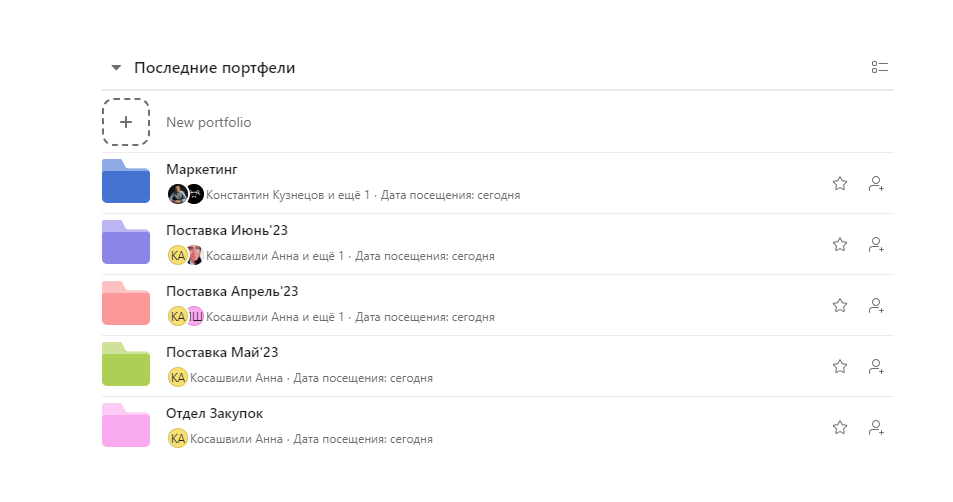The height and width of the screenshot is (502, 953).
Task: Star the Маркетинг portfolio
Action: [840, 183]
